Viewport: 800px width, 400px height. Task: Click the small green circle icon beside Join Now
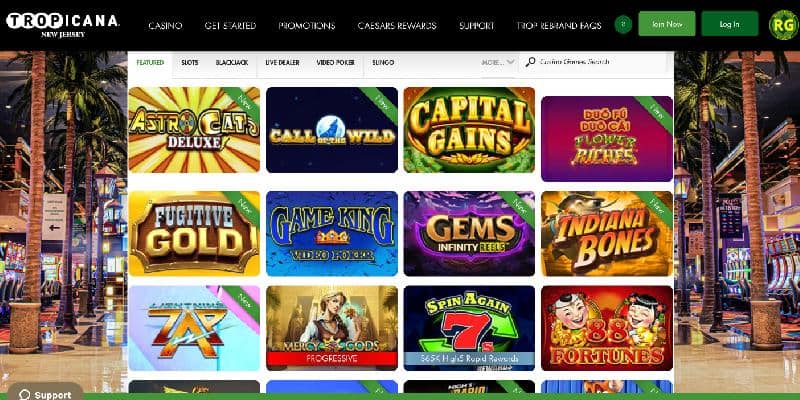tap(623, 24)
